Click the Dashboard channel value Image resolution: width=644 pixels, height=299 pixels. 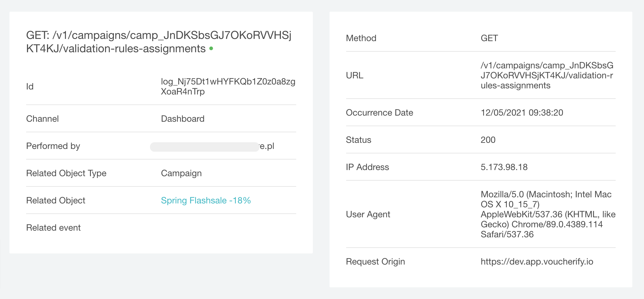[183, 119]
